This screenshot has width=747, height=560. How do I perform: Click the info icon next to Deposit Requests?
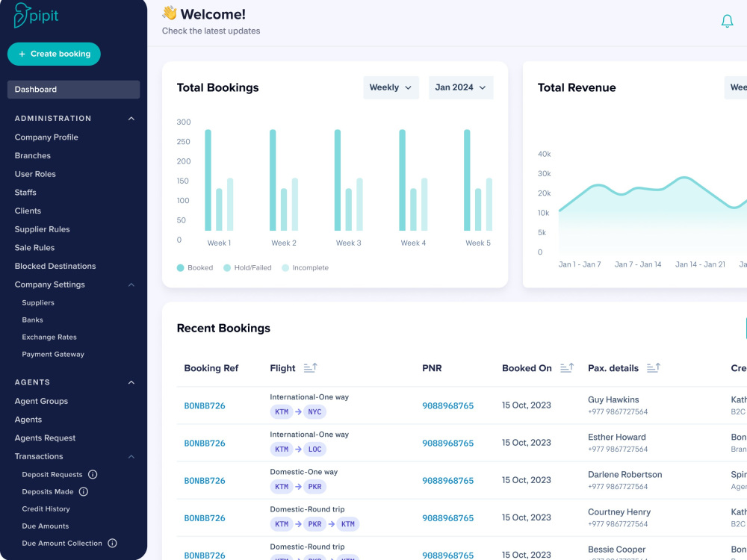(93, 474)
